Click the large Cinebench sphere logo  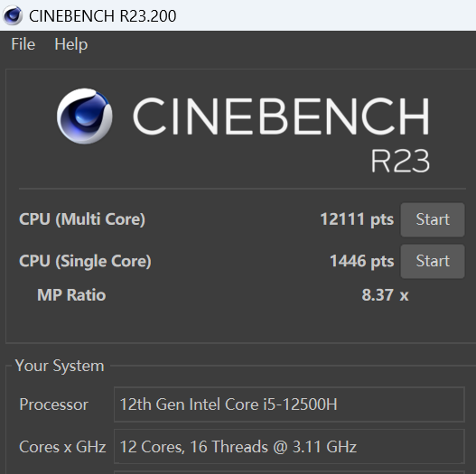[x=85, y=116]
